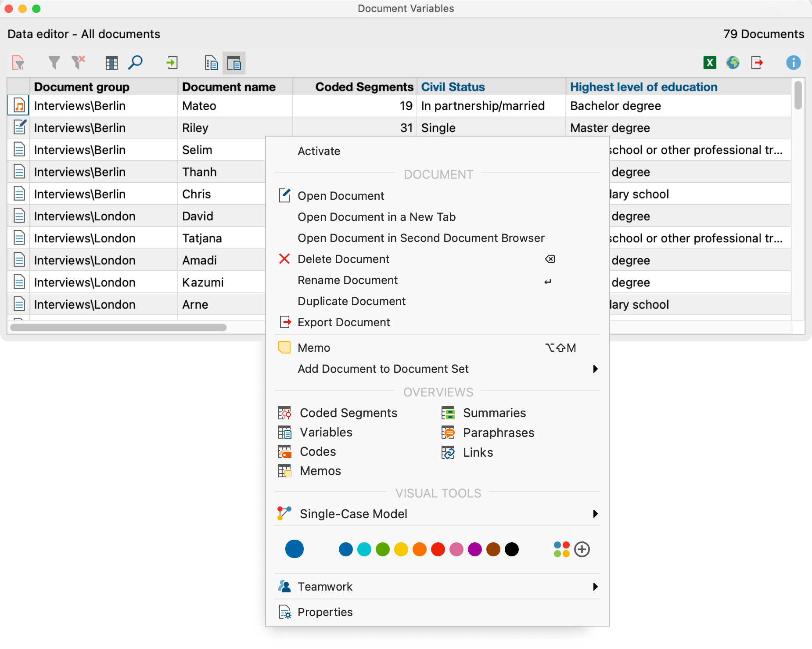
Task: Expand the Add Document to Document Set submenu
Action: pyautogui.click(x=383, y=369)
